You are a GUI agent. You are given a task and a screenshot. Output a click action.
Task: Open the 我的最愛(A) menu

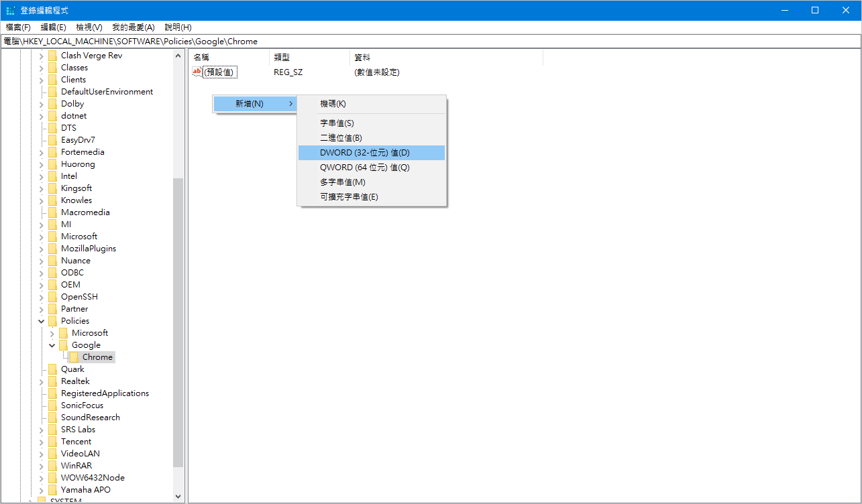[133, 27]
